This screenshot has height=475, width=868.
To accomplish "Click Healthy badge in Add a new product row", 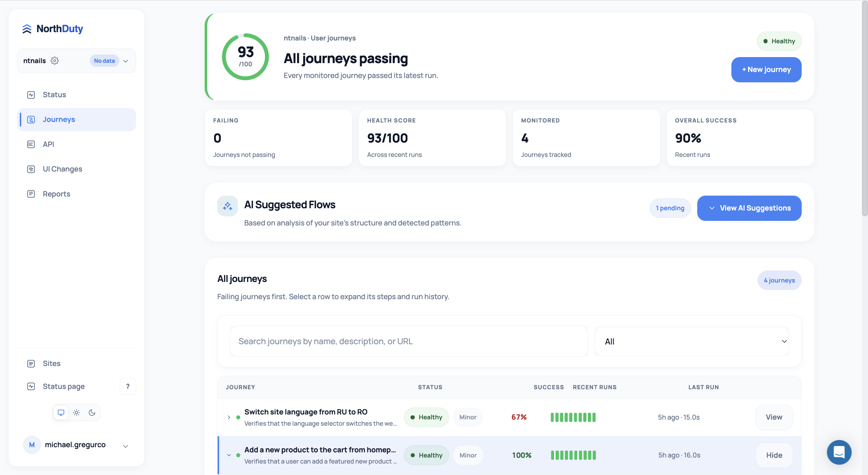I will [427, 455].
